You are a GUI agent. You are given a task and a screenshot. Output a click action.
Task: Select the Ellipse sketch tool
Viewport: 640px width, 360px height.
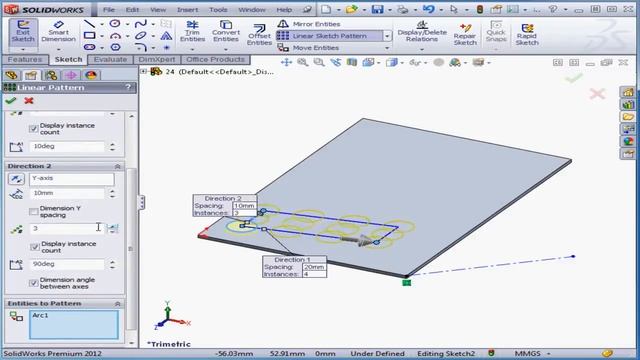140,36
